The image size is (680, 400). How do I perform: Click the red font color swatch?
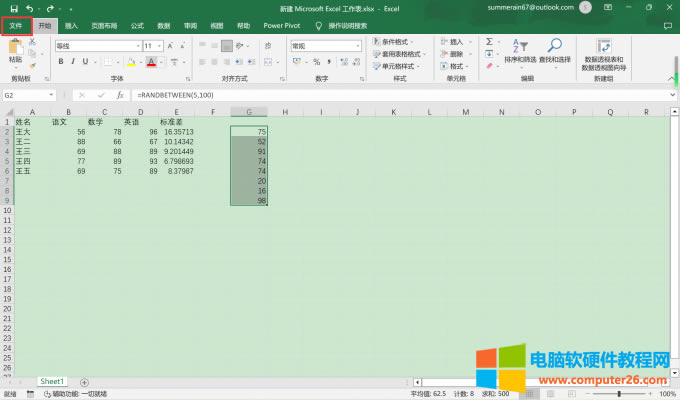[150, 62]
